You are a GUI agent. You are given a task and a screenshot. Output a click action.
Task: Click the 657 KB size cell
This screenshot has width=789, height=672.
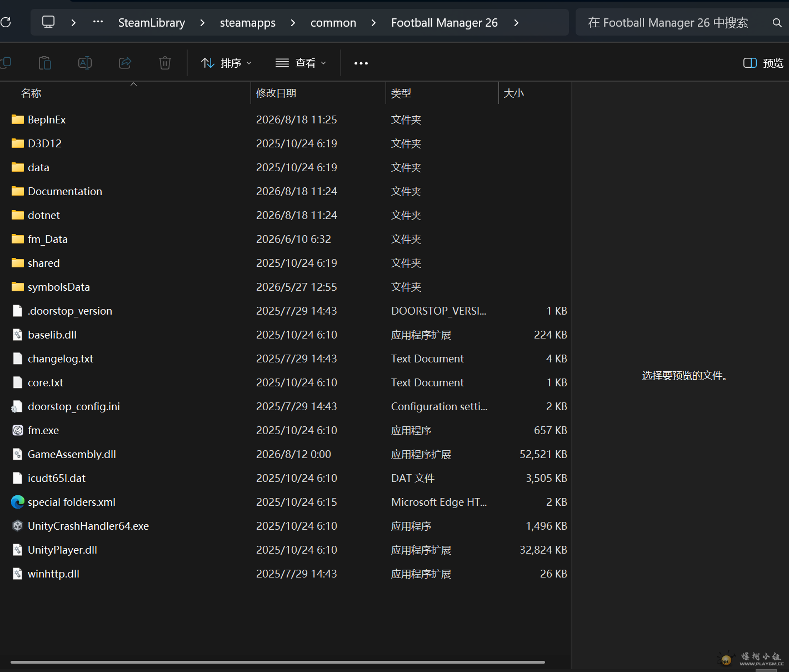[x=551, y=430]
